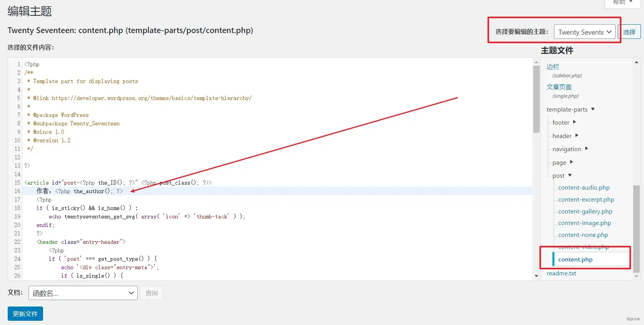
Task: Open the function name documentation dropdown
Action: (83, 293)
